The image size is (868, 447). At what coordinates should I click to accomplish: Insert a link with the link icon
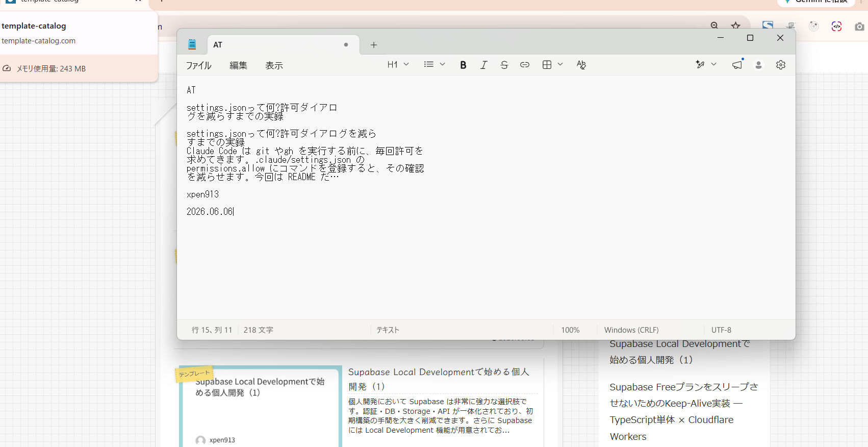click(x=524, y=65)
